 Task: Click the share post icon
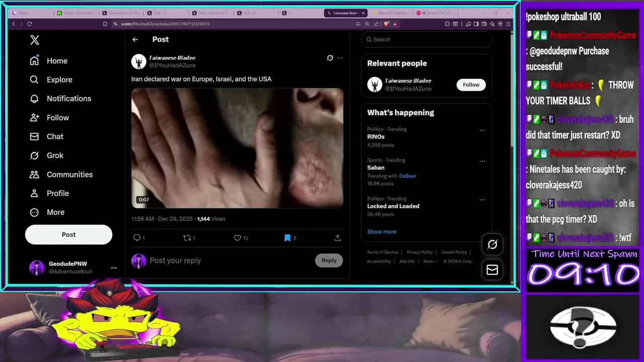(338, 238)
